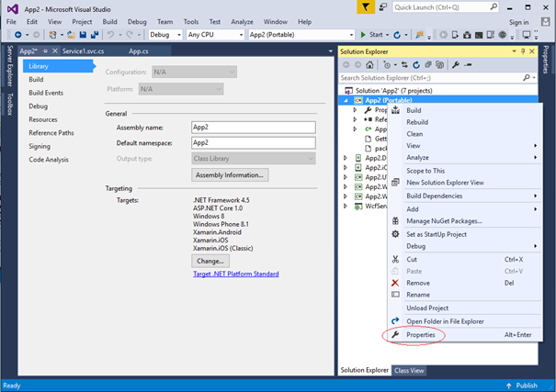The image size is (556, 392).
Task: Close the Solution Explorer panel
Action: (532, 51)
